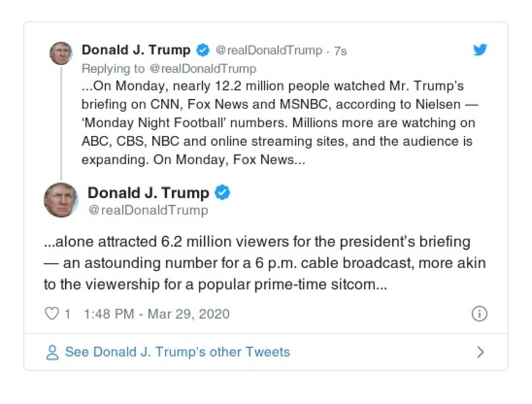Click the verified badge in the reply tweet header
The height and width of the screenshot is (404, 532).
tap(203, 50)
